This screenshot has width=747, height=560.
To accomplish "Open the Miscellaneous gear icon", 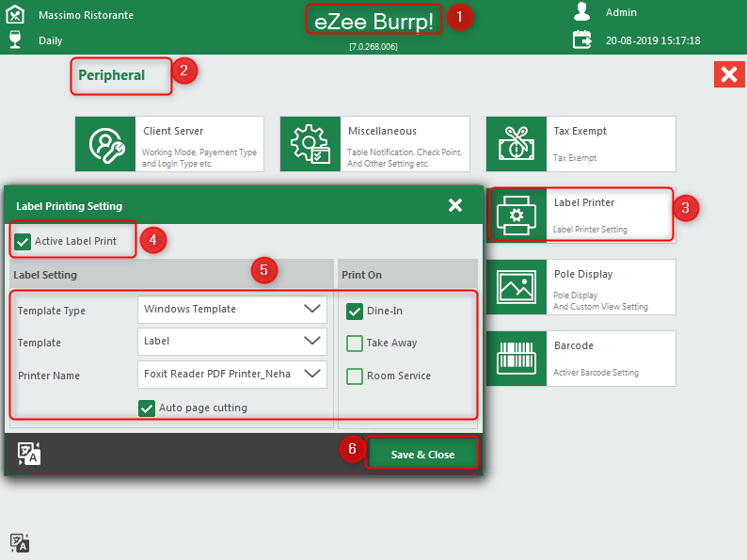I will [x=310, y=144].
